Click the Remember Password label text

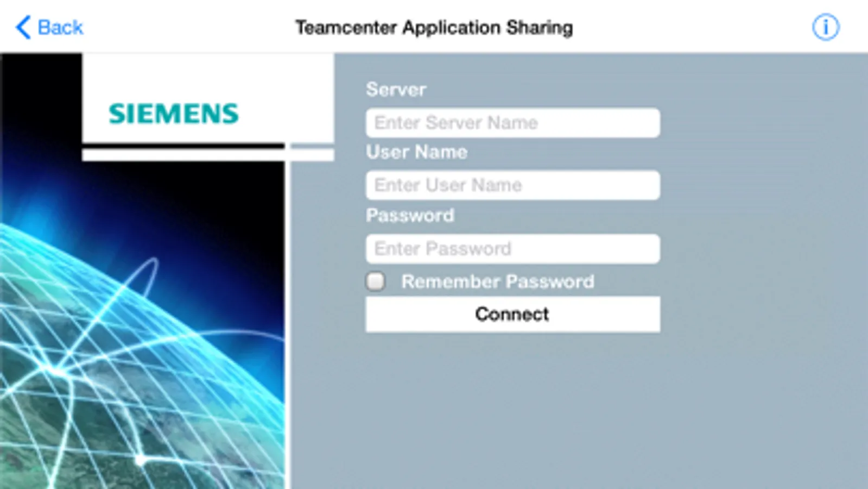click(498, 281)
